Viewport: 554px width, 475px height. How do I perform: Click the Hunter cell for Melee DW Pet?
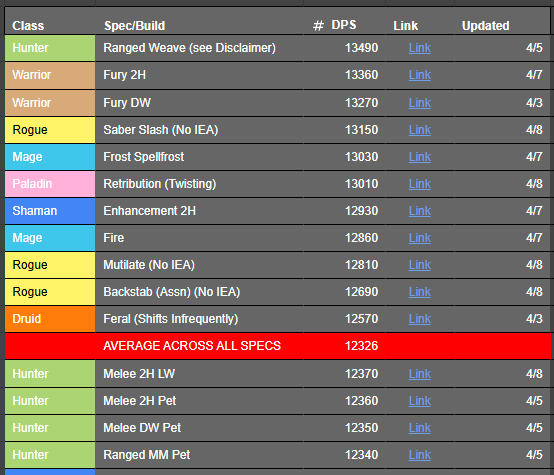pyautogui.click(x=50, y=428)
